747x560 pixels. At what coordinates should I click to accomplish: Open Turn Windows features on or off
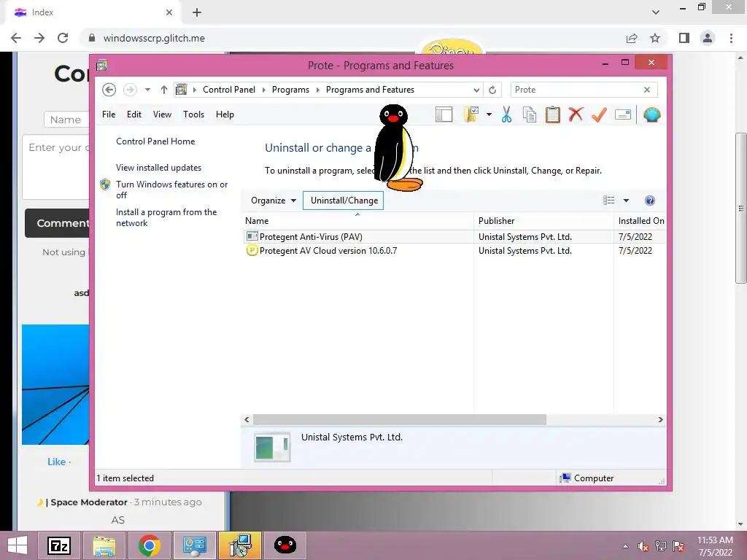[x=171, y=190]
